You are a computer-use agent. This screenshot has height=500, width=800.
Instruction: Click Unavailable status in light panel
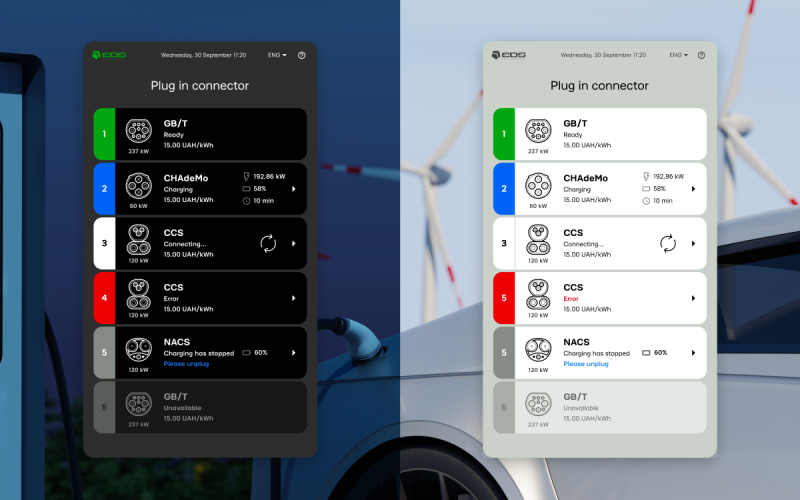[581, 408]
